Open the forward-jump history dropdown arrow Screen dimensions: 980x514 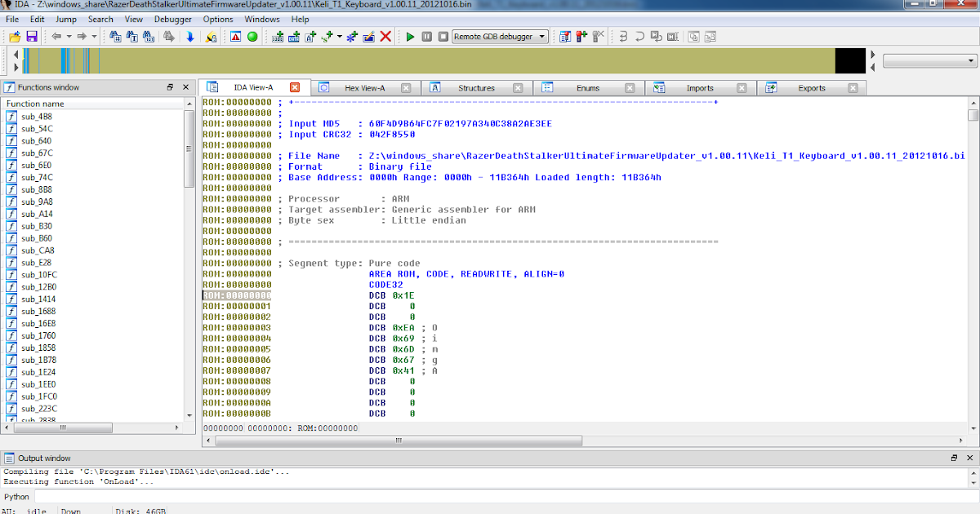95,37
